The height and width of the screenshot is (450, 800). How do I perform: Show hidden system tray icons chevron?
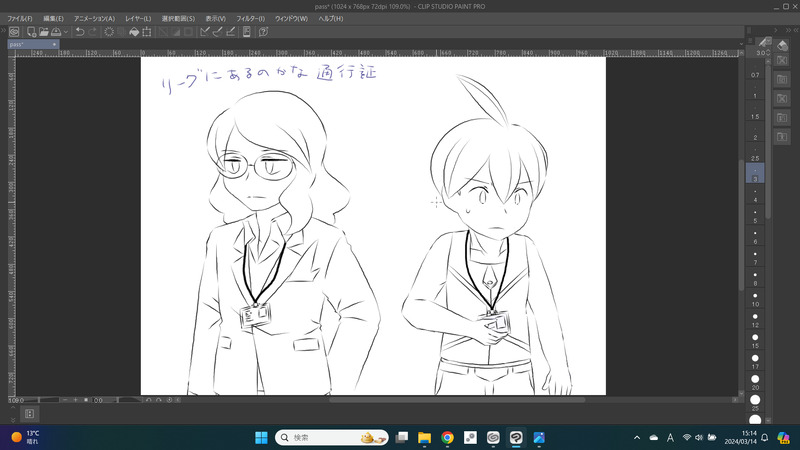pyautogui.click(x=637, y=438)
